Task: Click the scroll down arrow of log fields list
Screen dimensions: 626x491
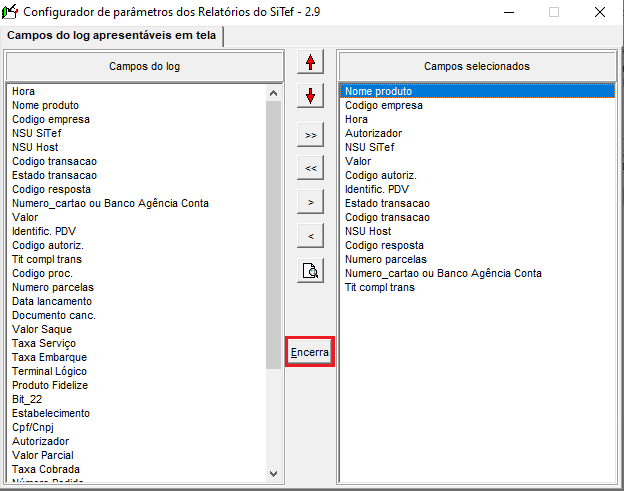Action: coord(273,474)
